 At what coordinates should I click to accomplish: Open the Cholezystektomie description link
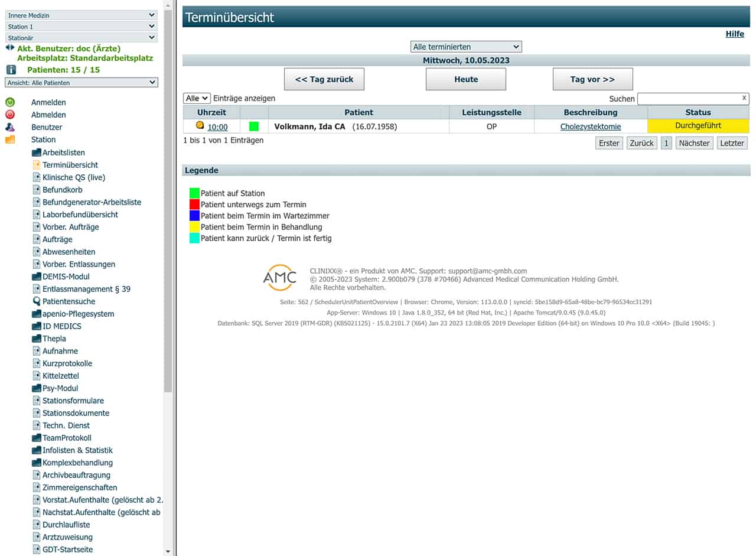tap(591, 126)
